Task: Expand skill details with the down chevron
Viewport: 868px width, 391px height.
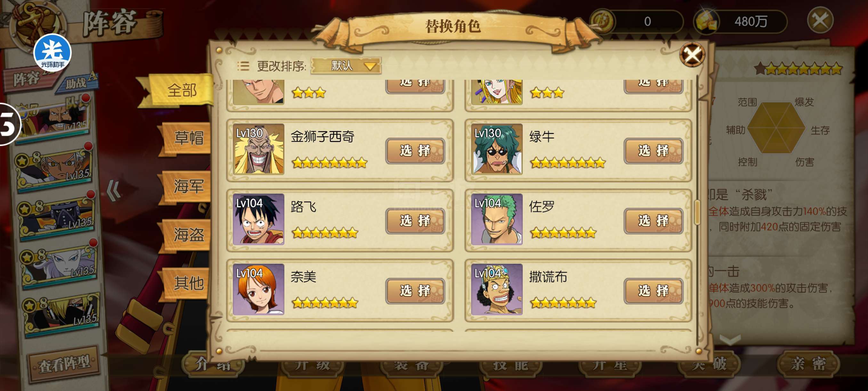Action: [730, 339]
